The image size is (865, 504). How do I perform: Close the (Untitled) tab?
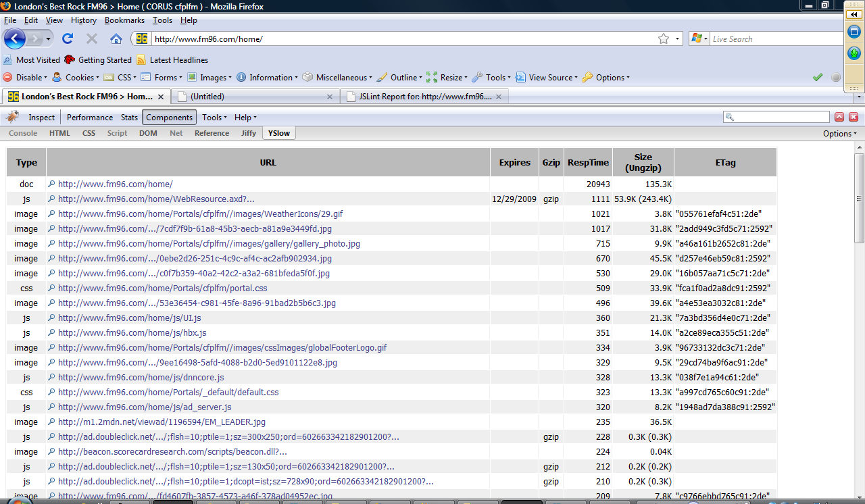pos(330,97)
